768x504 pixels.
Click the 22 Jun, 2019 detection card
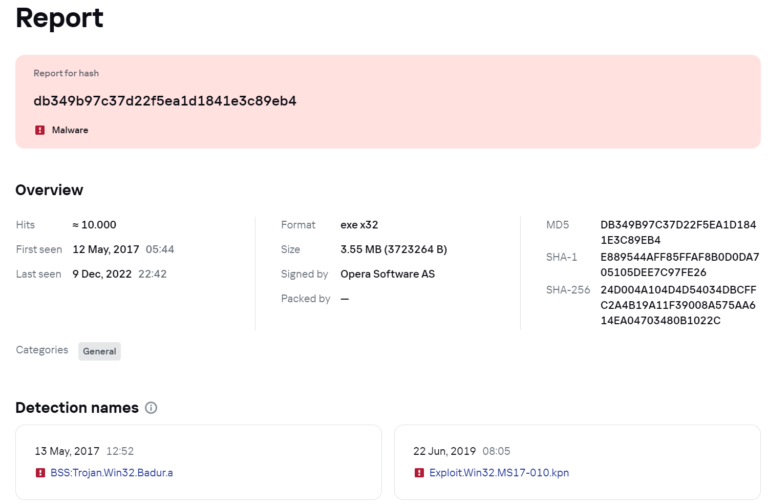click(x=577, y=462)
